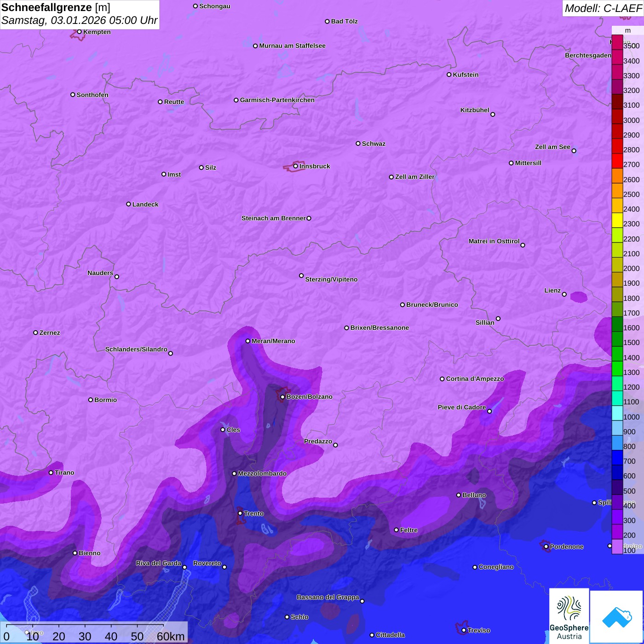Click the Trento city marker dot
This screenshot has height=644, width=644.
(240, 513)
